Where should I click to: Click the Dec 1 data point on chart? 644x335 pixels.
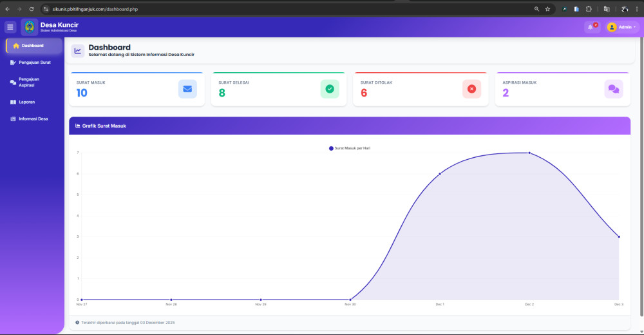point(440,173)
